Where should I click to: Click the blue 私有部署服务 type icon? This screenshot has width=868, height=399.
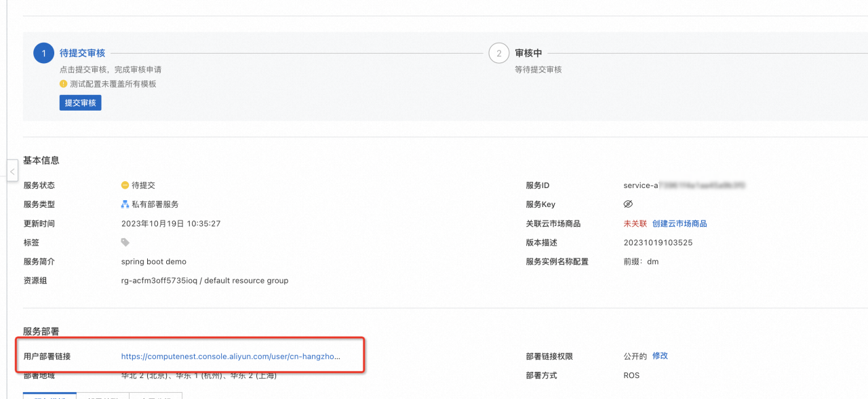(x=125, y=204)
